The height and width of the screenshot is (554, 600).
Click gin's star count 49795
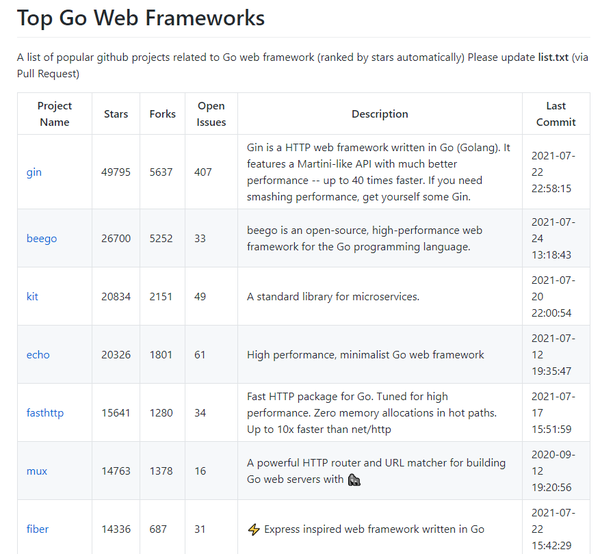coord(117,172)
